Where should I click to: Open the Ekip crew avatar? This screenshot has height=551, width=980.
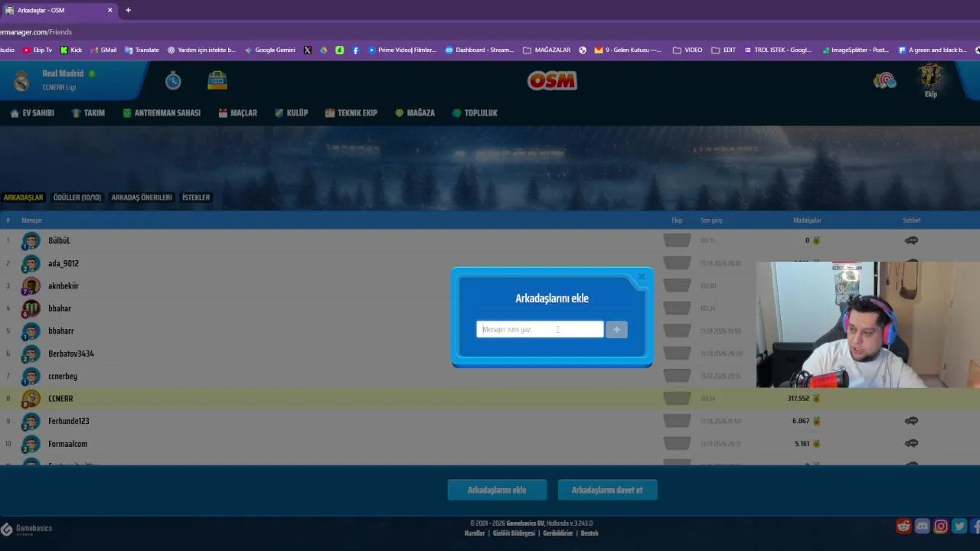(x=930, y=77)
